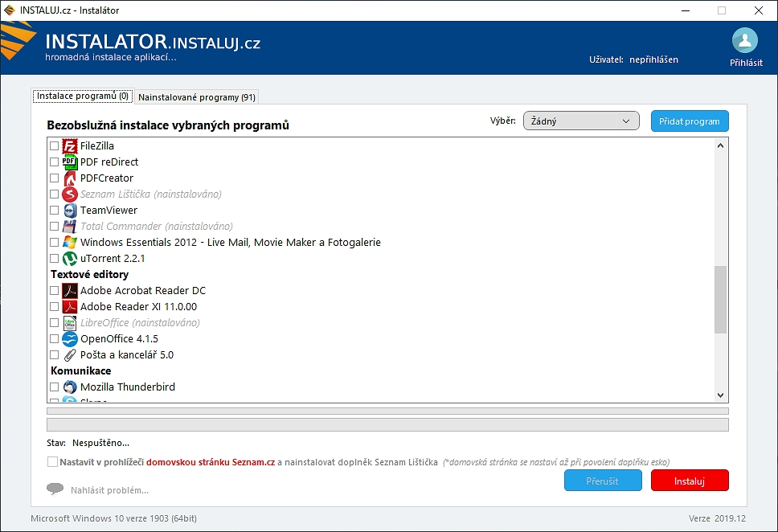Enable the TeamViewer checkbox
The height and width of the screenshot is (532, 778).
(x=55, y=211)
